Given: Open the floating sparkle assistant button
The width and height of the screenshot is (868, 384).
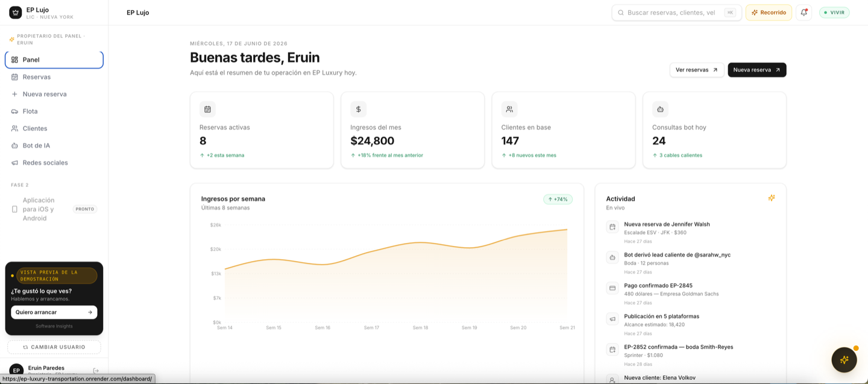Looking at the screenshot, I should [x=844, y=360].
